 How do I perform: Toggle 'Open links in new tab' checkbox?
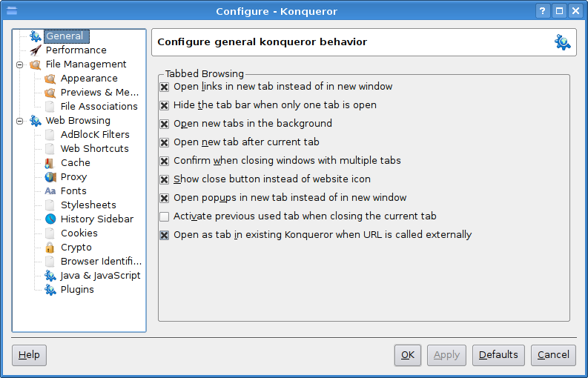click(165, 87)
